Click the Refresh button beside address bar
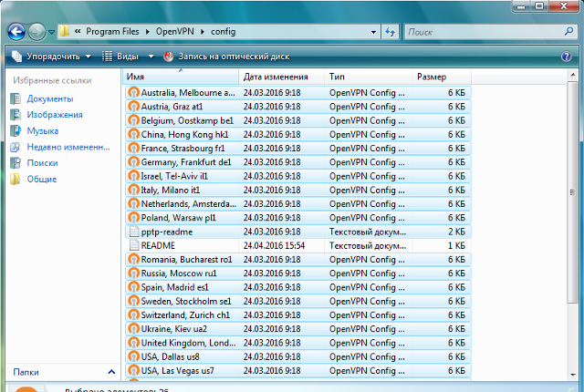584x392 pixels. tap(390, 32)
